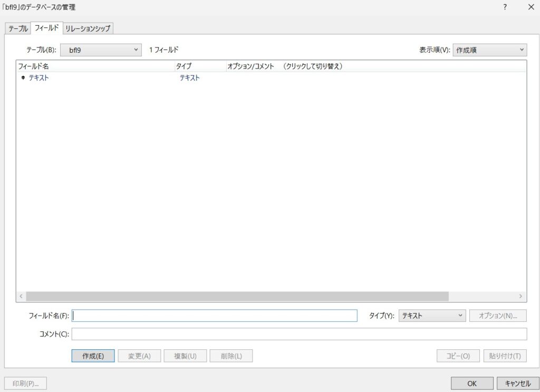Viewport: 540px width, 392px height.
Task: Focus the コメント(C) input box
Action: [x=299, y=334]
